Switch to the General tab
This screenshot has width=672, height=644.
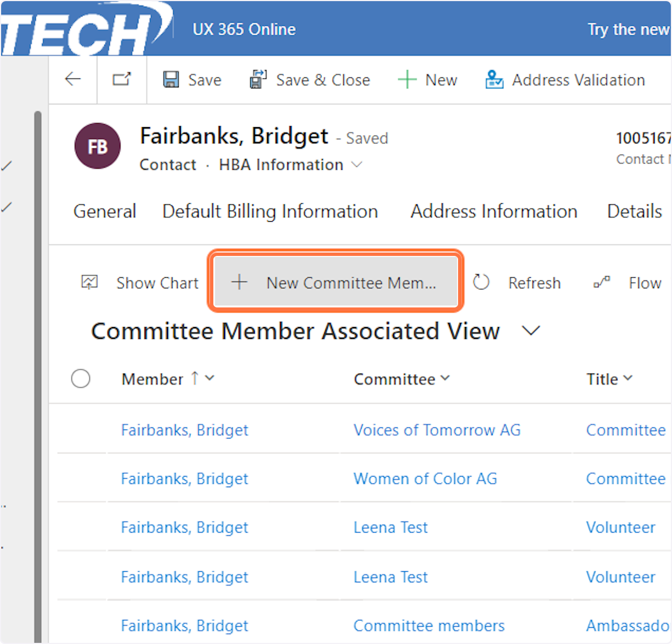tap(105, 211)
